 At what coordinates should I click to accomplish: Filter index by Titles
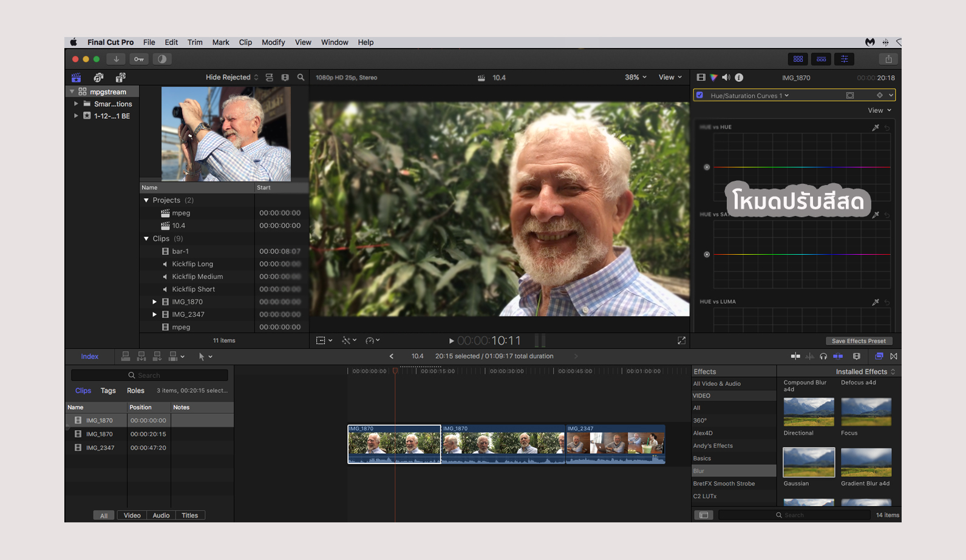[x=190, y=516]
